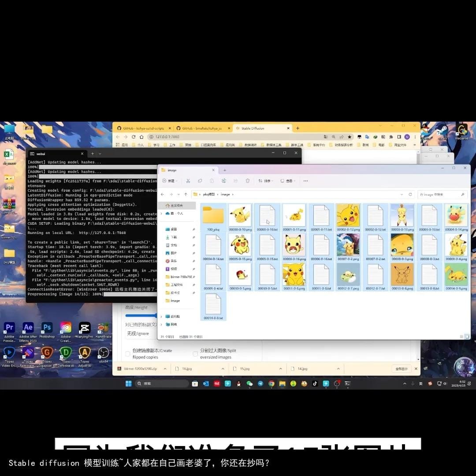
Task: Click the Height slider in Stable Diffusion
Action: (x=141, y=316)
